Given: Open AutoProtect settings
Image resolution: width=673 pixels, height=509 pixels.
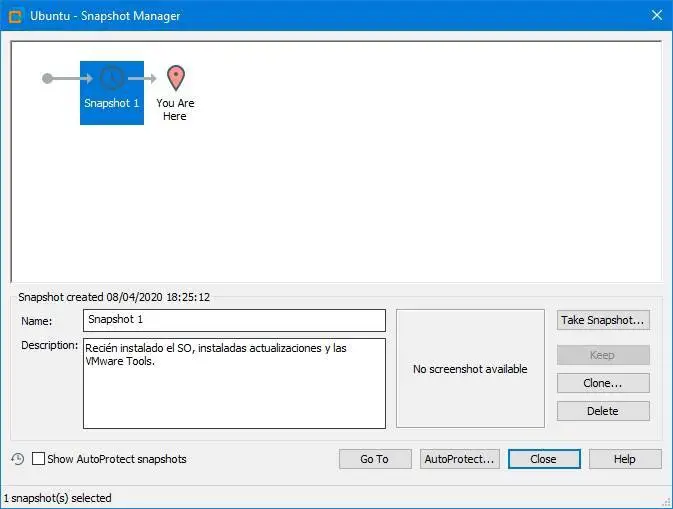Looking at the screenshot, I should (x=460, y=459).
